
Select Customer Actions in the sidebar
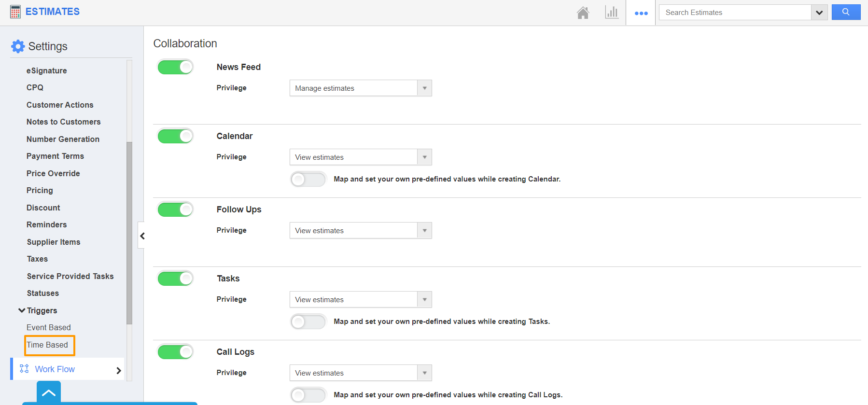coord(60,105)
